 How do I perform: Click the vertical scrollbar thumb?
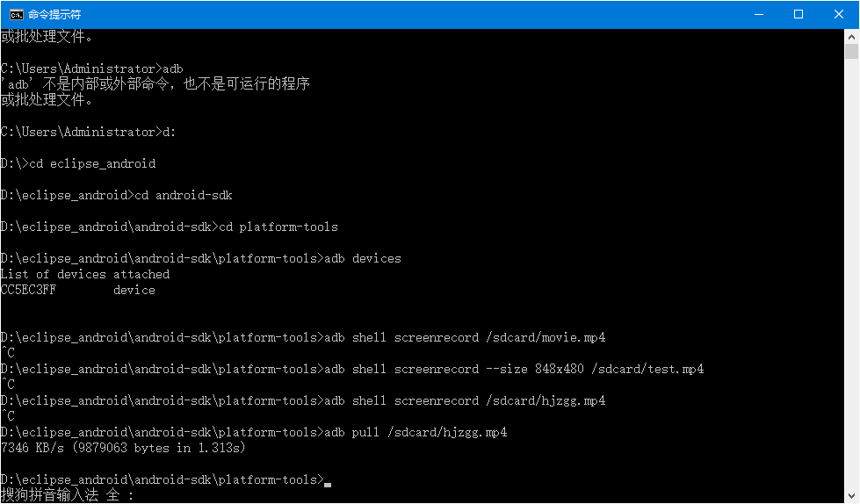(x=851, y=52)
